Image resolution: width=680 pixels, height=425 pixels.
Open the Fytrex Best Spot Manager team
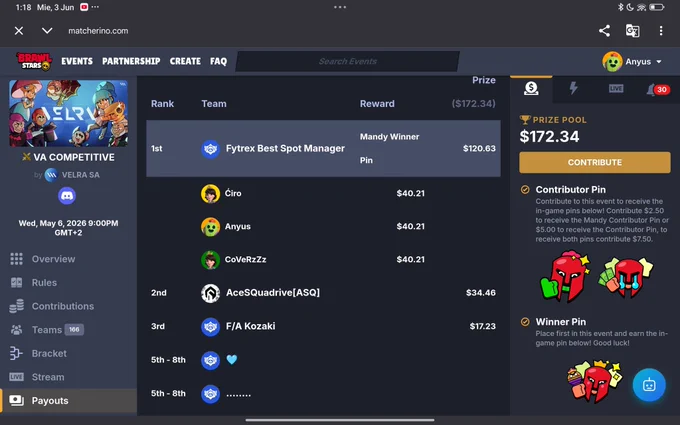(x=285, y=148)
